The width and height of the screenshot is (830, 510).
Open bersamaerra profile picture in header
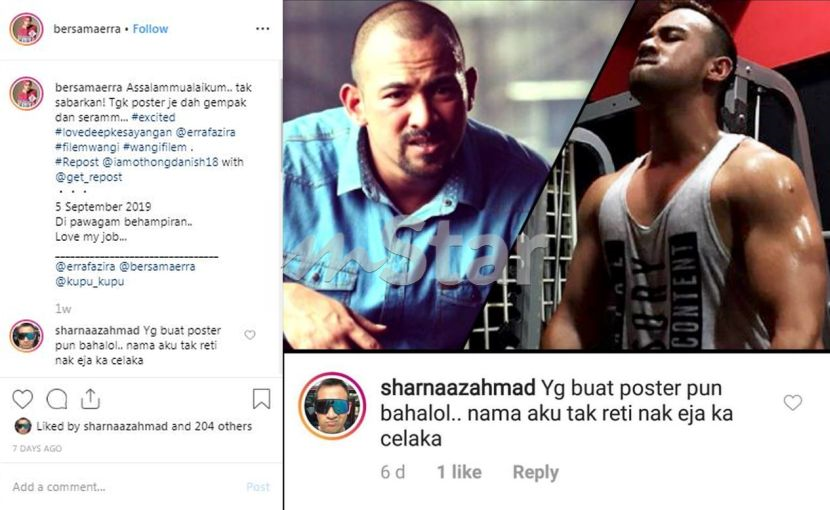coord(26,29)
